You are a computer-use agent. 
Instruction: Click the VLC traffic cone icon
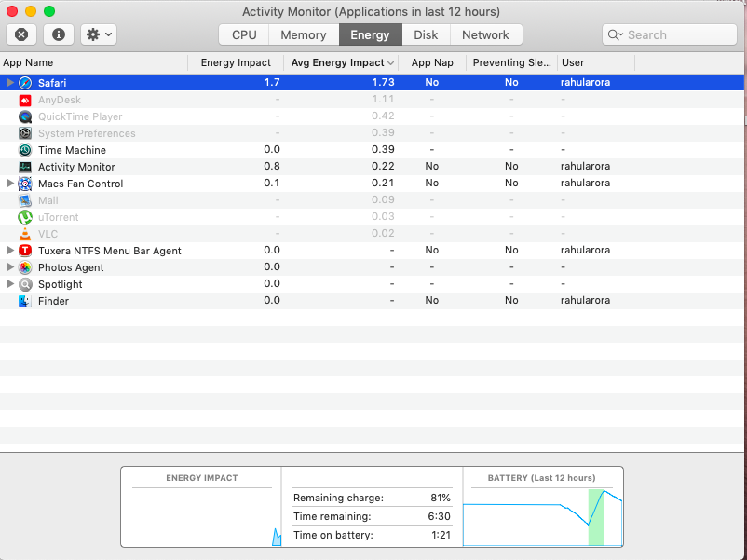(25, 234)
